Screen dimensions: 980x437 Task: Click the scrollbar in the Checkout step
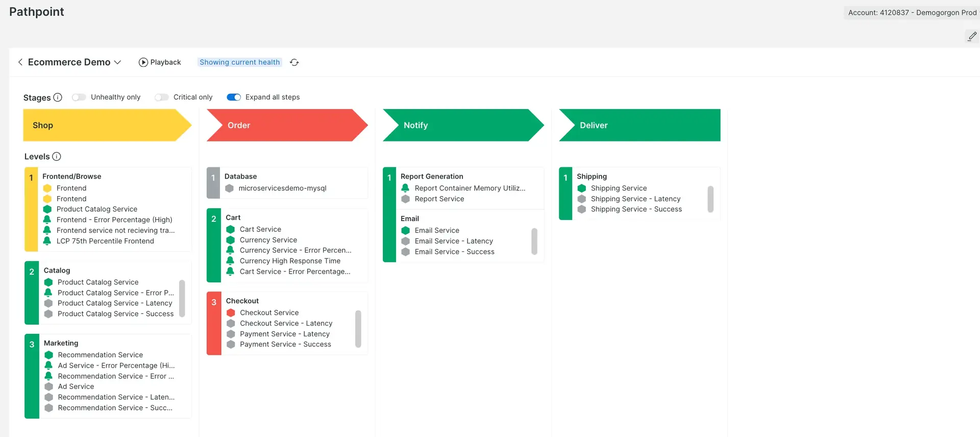click(x=358, y=329)
